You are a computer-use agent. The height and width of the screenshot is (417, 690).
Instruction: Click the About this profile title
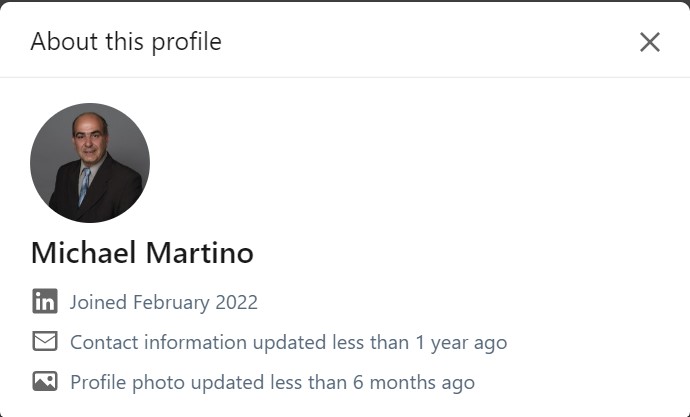(126, 42)
